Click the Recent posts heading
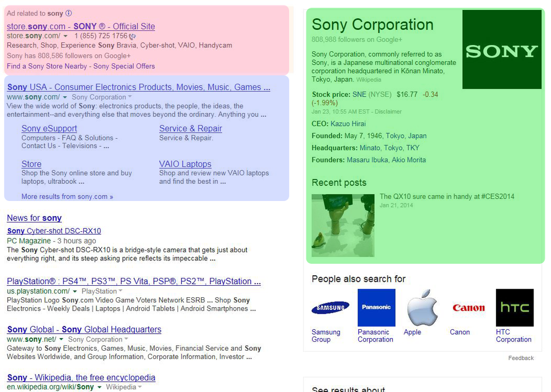 click(339, 183)
